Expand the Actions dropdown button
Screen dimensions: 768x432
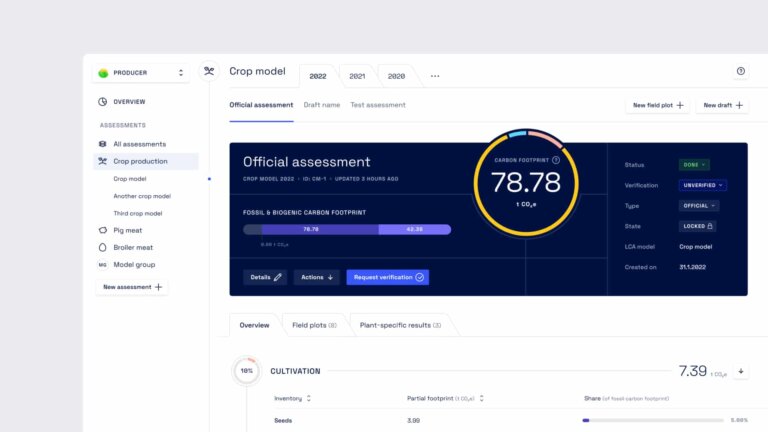(x=318, y=277)
